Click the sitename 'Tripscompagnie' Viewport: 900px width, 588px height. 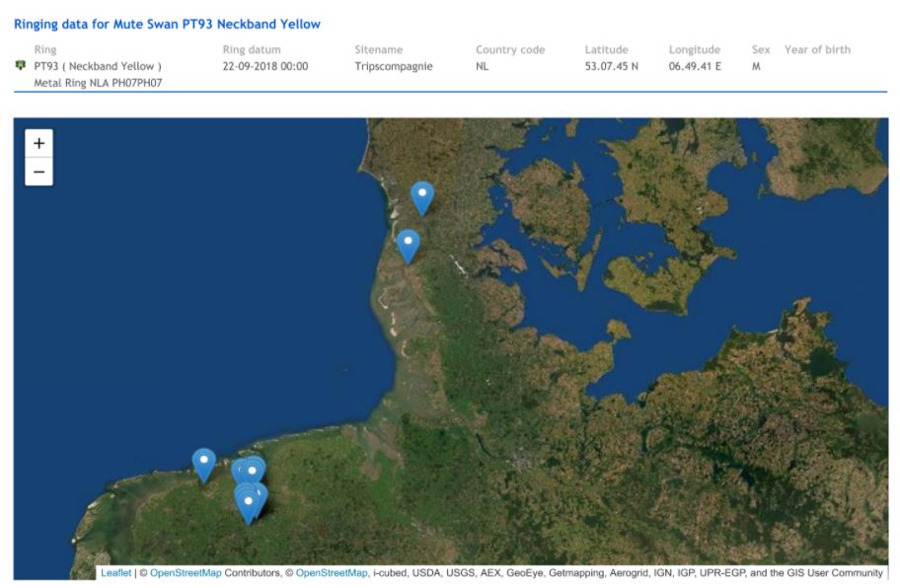pyautogui.click(x=394, y=66)
